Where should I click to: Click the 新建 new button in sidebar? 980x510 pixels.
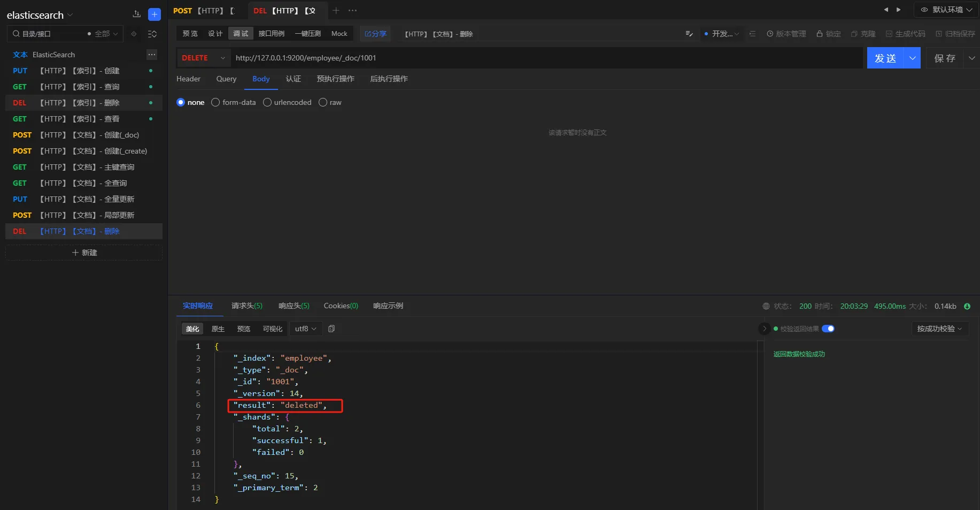84,253
